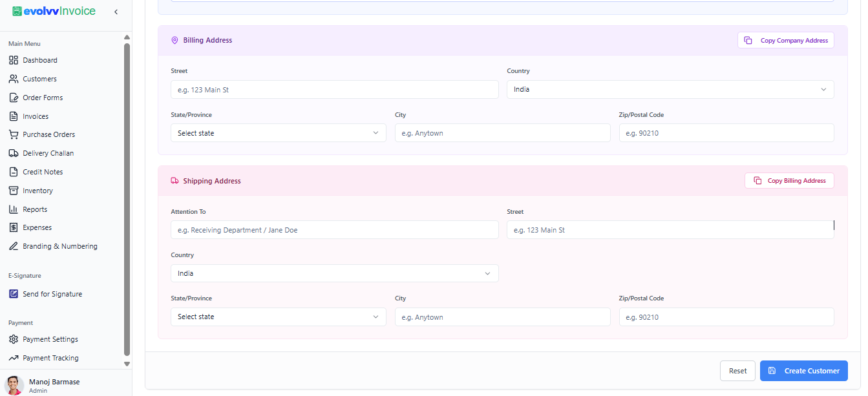Focus the Billing Zip/Postal Code field
868x396 pixels.
(x=726, y=133)
